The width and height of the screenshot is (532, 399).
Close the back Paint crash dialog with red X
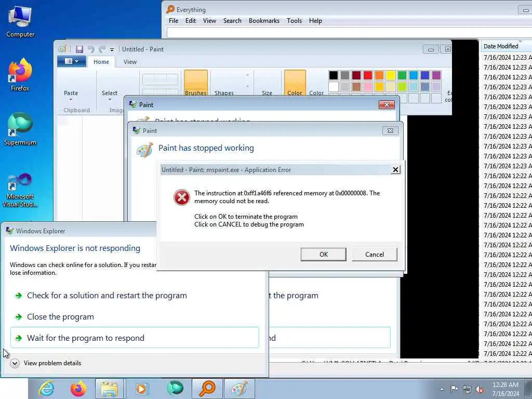[x=387, y=104]
